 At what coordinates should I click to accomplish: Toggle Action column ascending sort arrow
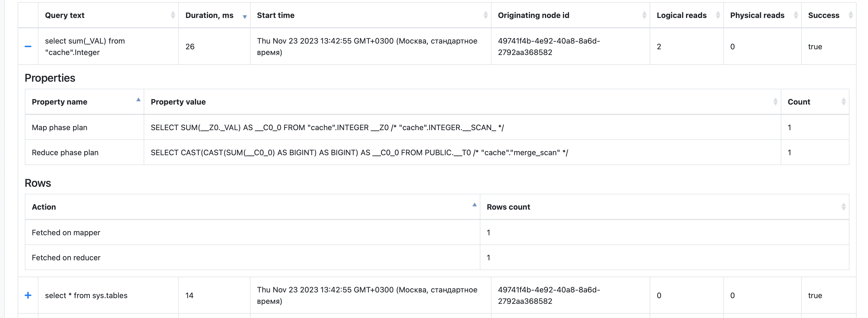coord(474,205)
